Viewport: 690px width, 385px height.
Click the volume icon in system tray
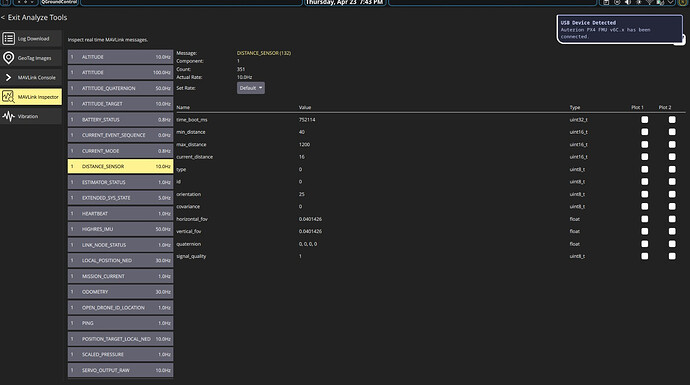(628, 2)
